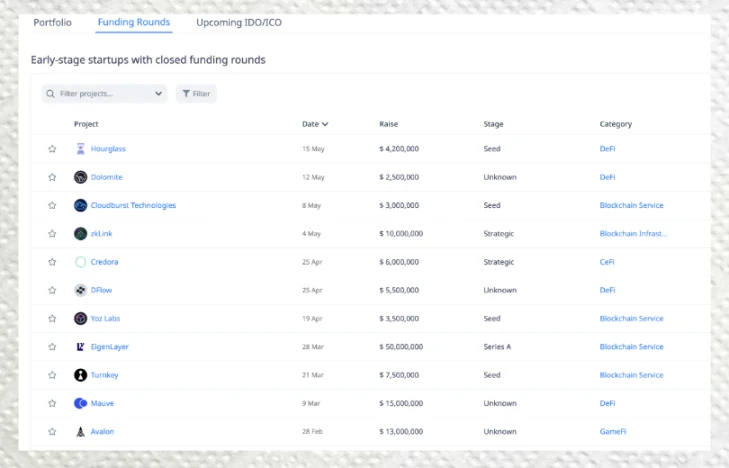
Task: Click the $ 10,000,000 raise for zkLink
Action: pos(401,234)
